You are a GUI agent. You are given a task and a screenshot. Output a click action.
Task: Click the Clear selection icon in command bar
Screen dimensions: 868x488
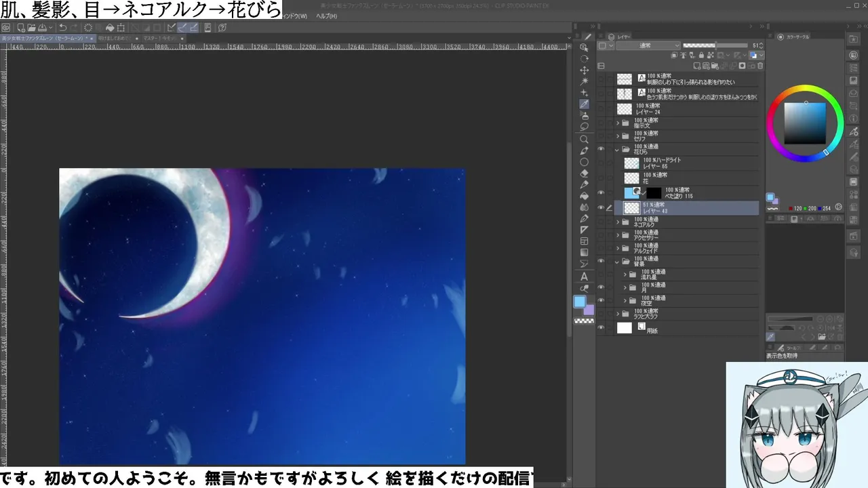click(88, 28)
